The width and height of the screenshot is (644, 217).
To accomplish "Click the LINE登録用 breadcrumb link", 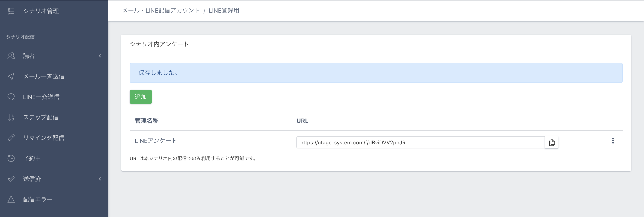I will click(x=224, y=10).
